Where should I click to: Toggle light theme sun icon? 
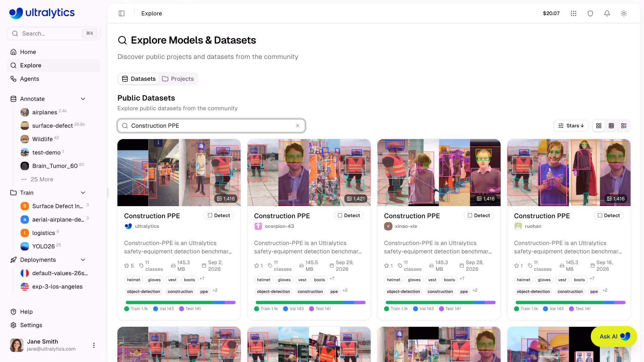(x=624, y=13)
